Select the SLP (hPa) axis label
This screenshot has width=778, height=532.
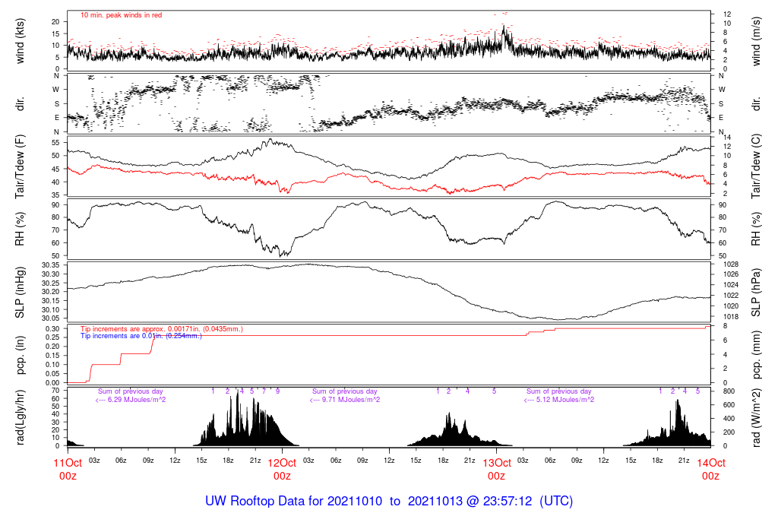pos(756,293)
